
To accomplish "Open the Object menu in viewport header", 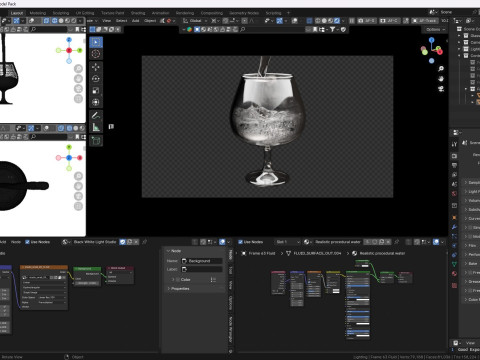I will [x=150, y=21].
